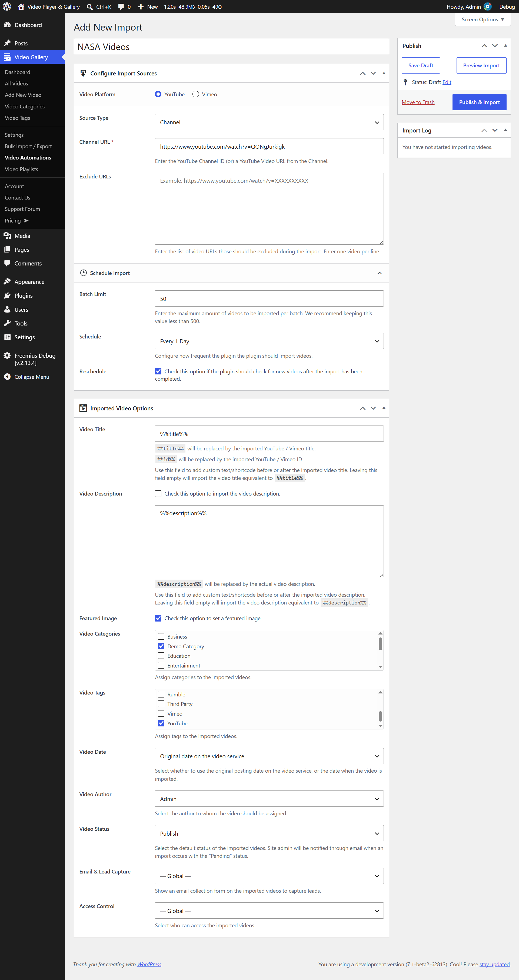The image size is (519, 980).
Task: Click the Batch Limit input field
Action: [270, 299]
